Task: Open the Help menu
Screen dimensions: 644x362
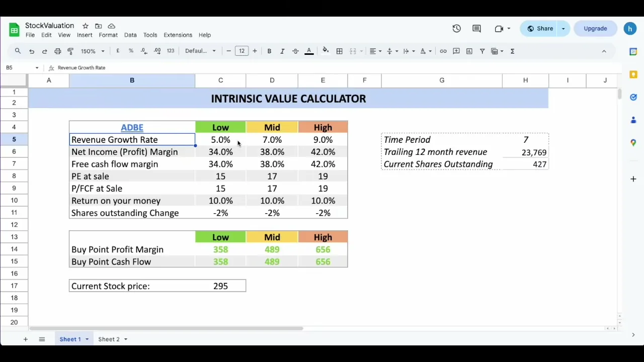Action: pos(204,35)
